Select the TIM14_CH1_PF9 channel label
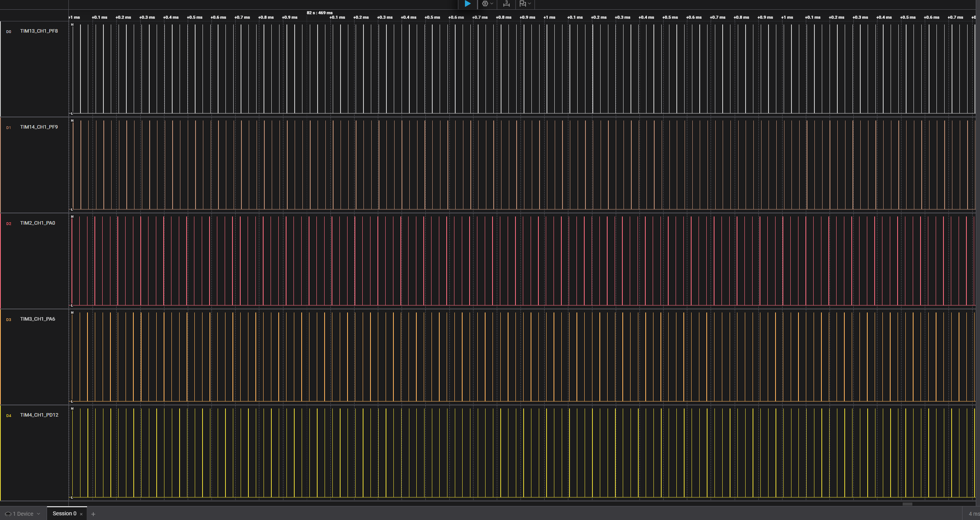This screenshot has height=520, width=980. (x=39, y=127)
